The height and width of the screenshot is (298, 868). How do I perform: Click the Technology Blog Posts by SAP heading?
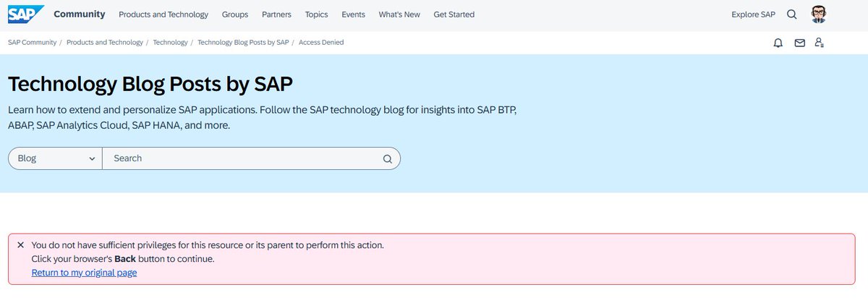pos(150,84)
